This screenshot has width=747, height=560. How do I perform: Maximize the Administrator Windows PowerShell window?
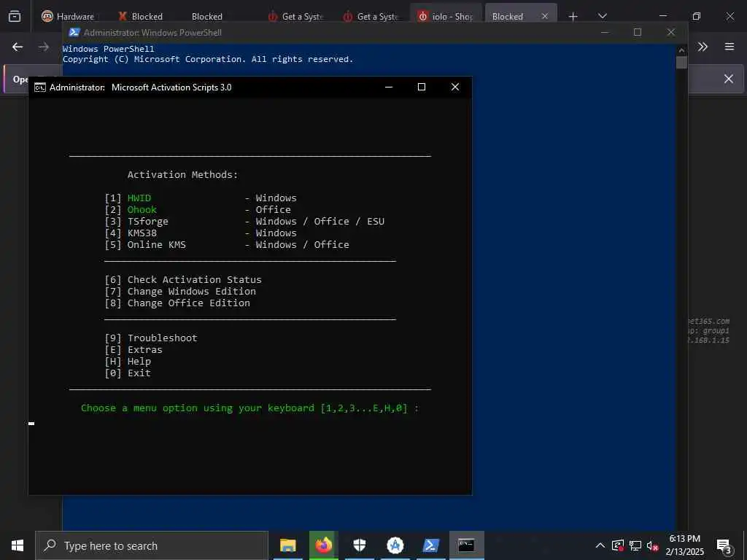(638, 32)
